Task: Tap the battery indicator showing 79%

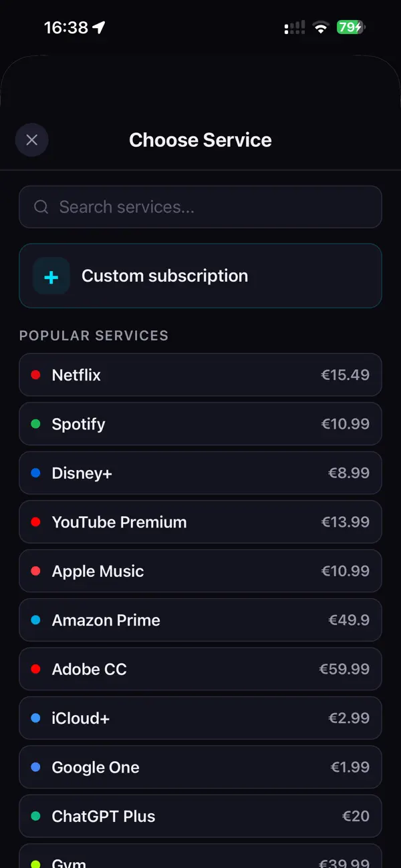Action: click(348, 27)
